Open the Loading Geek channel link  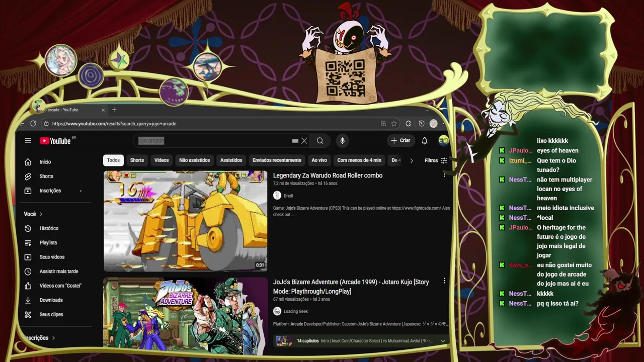pyautogui.click(x=296, y=311)
